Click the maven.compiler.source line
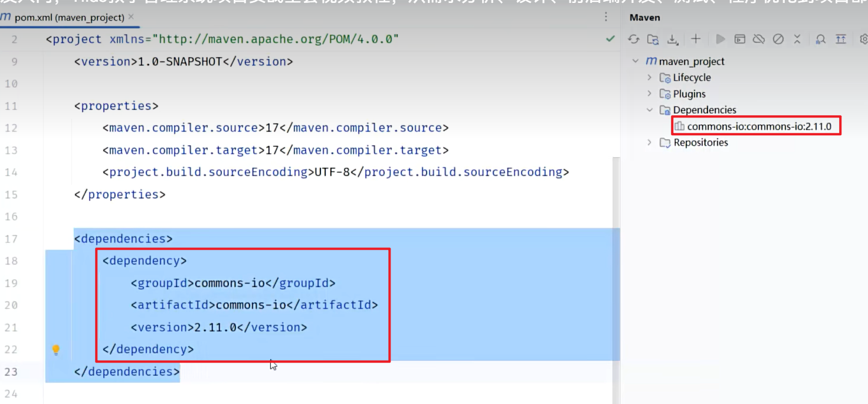Viewport: 868px width, 404px height. (276, 128)
